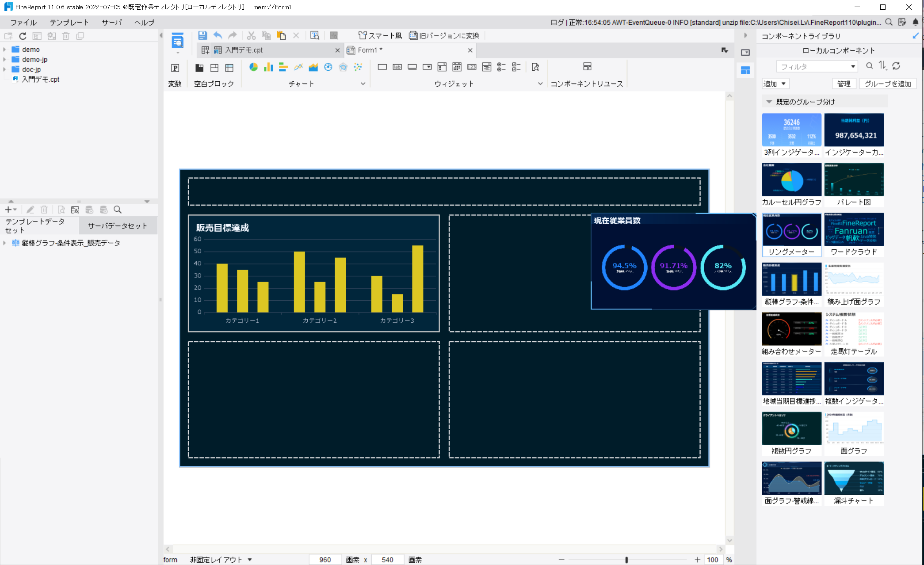Open the add dataset plus dropdown
This screenshot has width=924, height=565.
(11, 210)
